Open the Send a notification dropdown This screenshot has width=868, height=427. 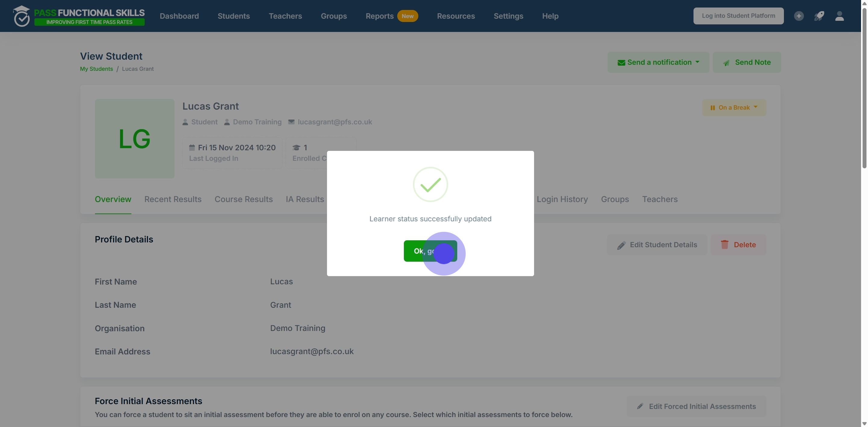pos(658,62)
